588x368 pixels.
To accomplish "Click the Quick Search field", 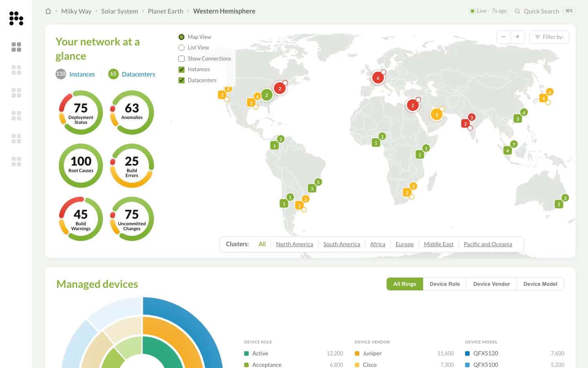I will [x=545, y=11].
